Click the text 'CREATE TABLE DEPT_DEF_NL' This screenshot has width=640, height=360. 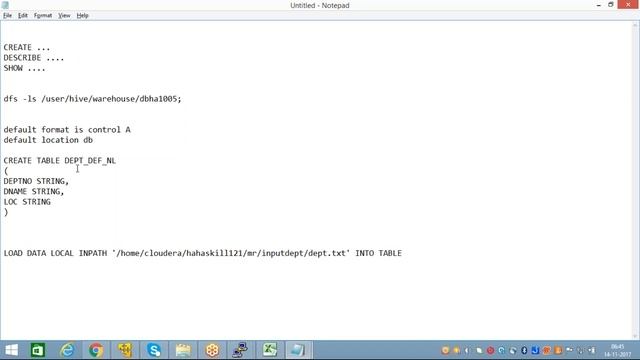click(x=60, y=160)
